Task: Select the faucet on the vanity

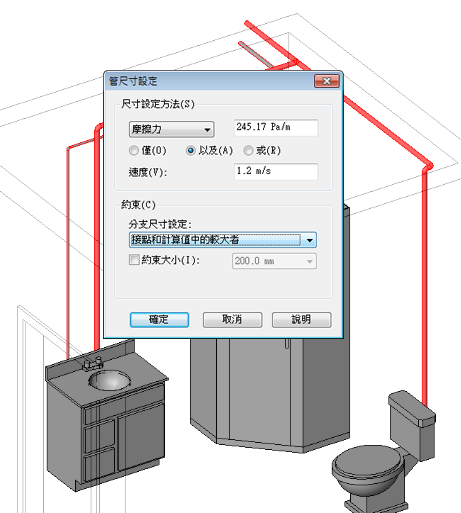Action: point(93,363)
